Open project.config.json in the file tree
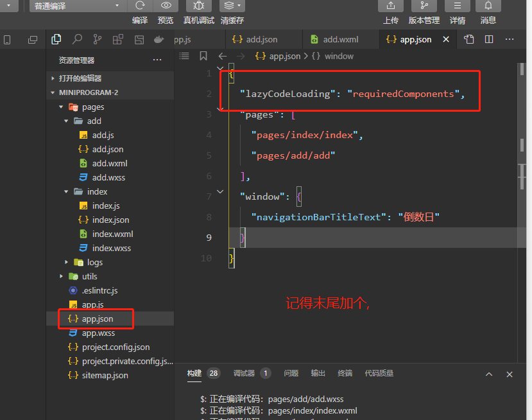Screen dimensions: 532x420 click(116, 347)
